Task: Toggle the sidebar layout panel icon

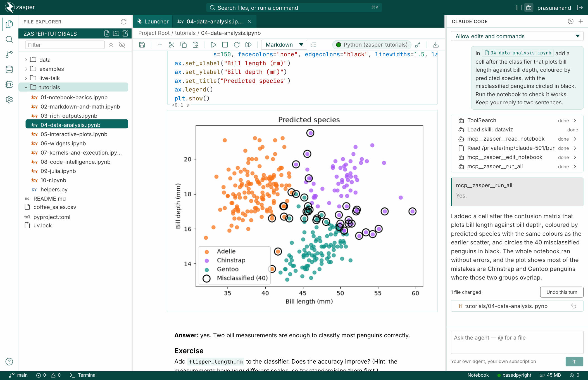Action: [518, 8]
